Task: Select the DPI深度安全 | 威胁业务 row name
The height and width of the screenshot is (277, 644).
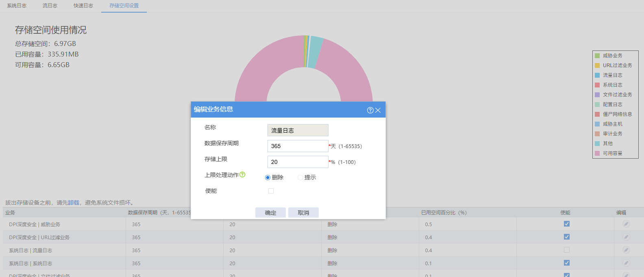Action: point(35,225)
